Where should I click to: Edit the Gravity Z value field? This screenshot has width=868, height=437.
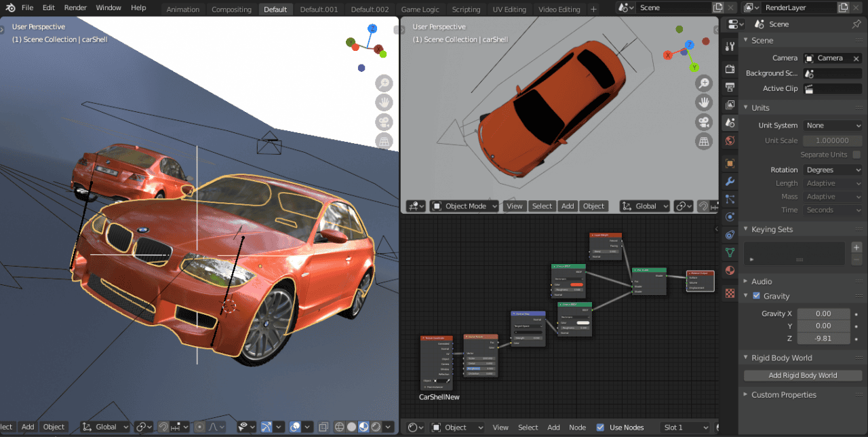(x=823, y=338)
